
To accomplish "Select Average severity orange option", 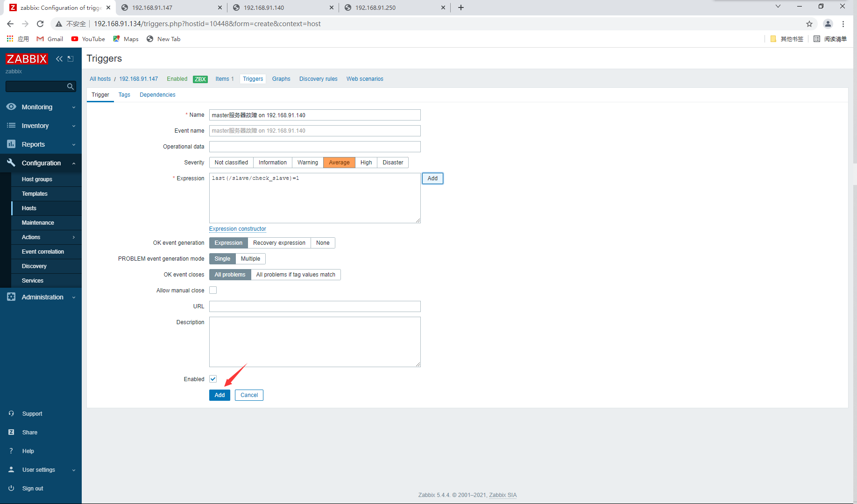I will click(339, 163).
